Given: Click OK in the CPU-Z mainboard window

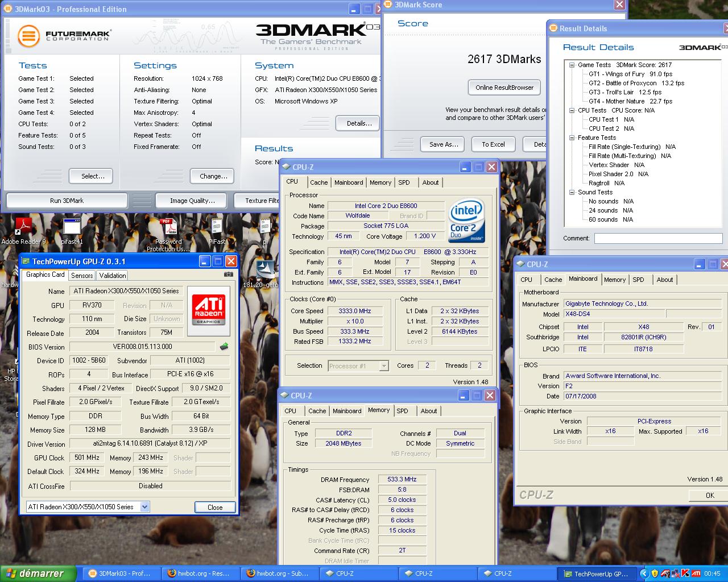Looking at the screenshot, I should [x=709, y=495].
